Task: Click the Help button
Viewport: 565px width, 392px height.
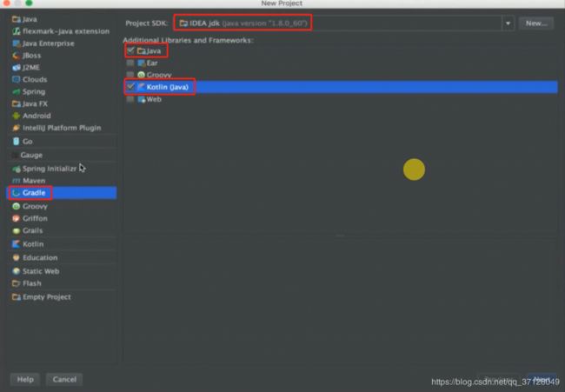Action: point(25,379)
